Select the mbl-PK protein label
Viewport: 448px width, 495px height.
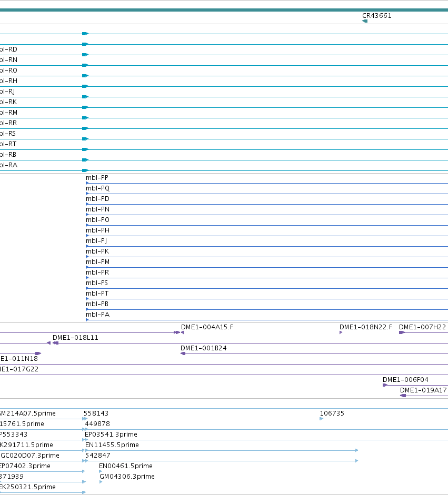tap(97, 251)
